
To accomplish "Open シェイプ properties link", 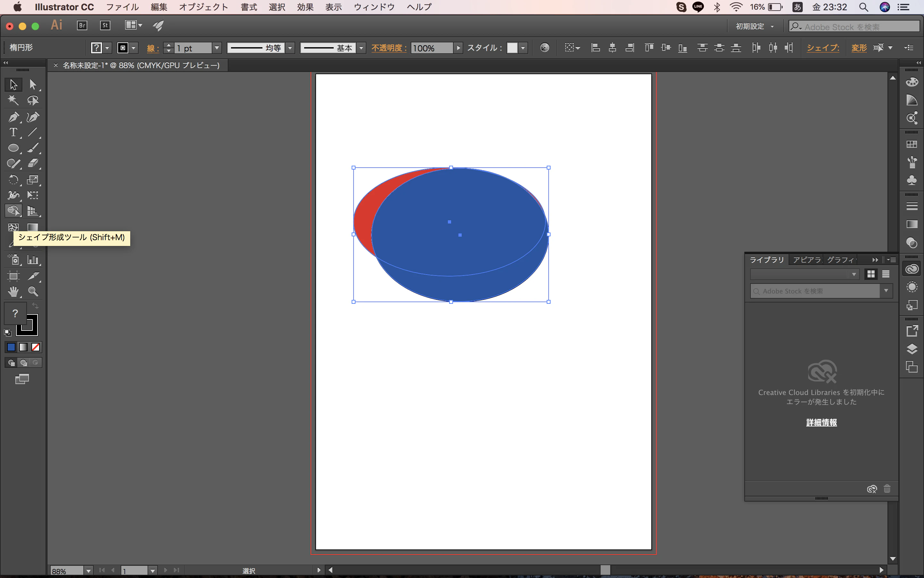I will tap(823, 48).
